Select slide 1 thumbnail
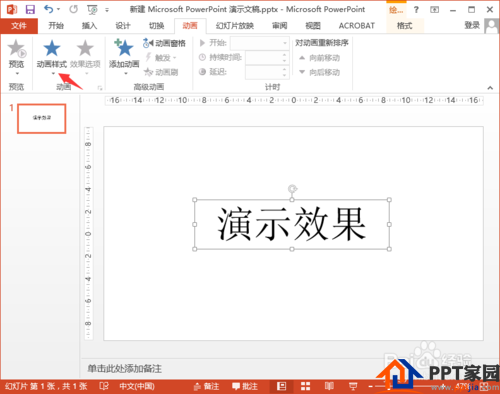The image size is (500, 394). (x=42, y=118)
